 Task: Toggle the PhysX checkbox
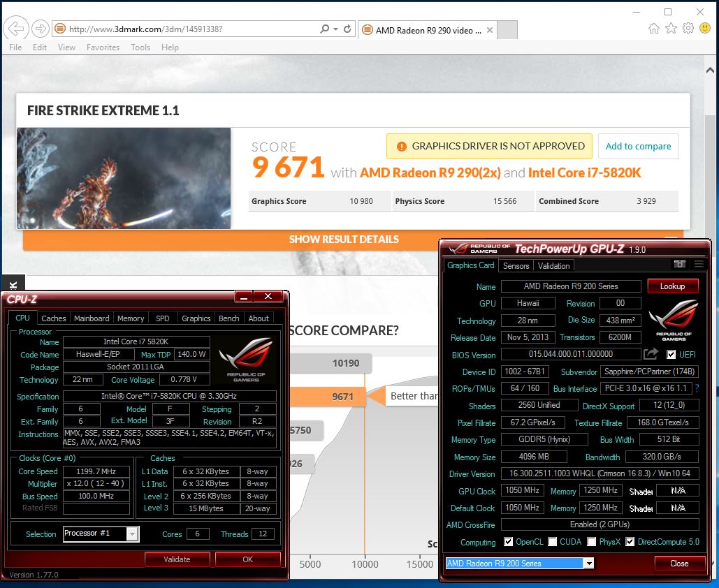(x=592, y=542)
